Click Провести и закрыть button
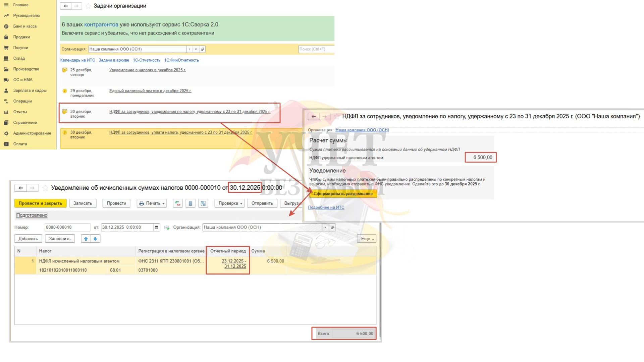This screenshot has width=644, height=362. 40,203
